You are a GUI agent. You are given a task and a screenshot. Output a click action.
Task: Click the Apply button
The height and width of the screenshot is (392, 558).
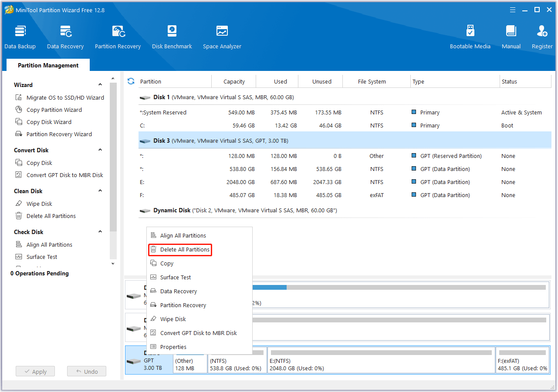pos(35,372)
